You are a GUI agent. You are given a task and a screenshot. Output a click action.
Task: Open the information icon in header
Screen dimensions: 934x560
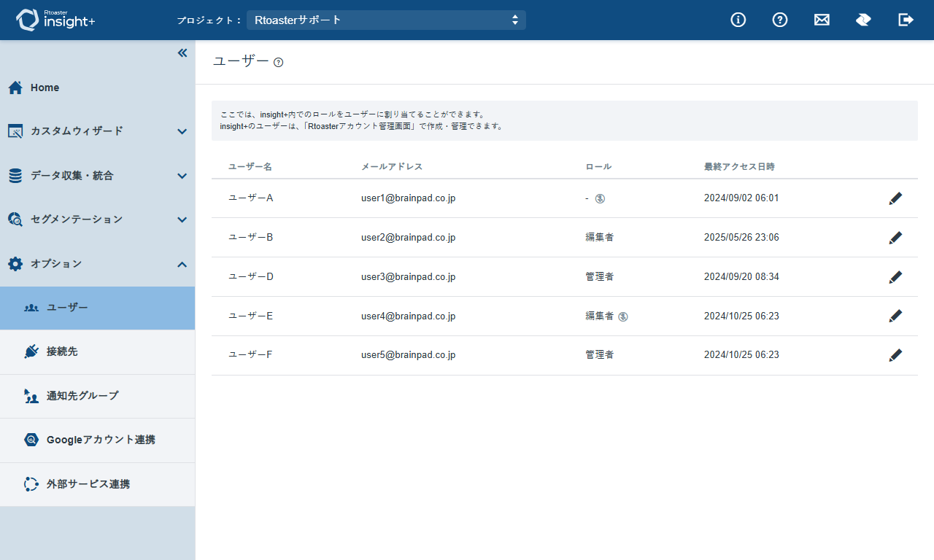pyautogui.click(x=738, y=20)
